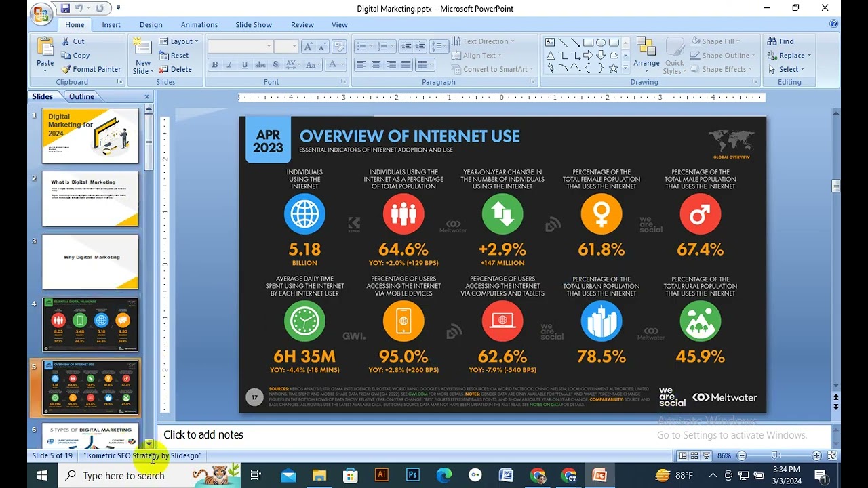Zoom out using the minus button
Image resolution: width=868 pixels, height=488 pixels.
[x=742, y=455]
